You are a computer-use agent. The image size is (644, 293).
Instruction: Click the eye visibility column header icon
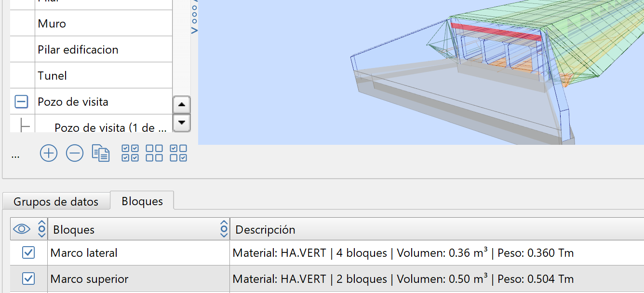point(22,229)
